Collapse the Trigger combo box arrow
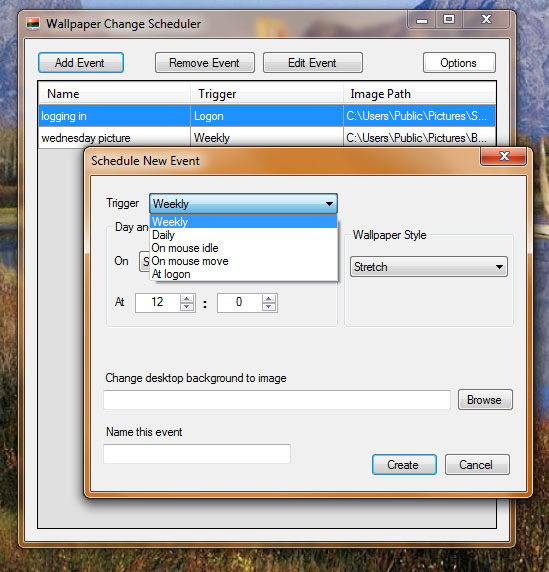The image size is (549, 572). [x=329, y=204]
